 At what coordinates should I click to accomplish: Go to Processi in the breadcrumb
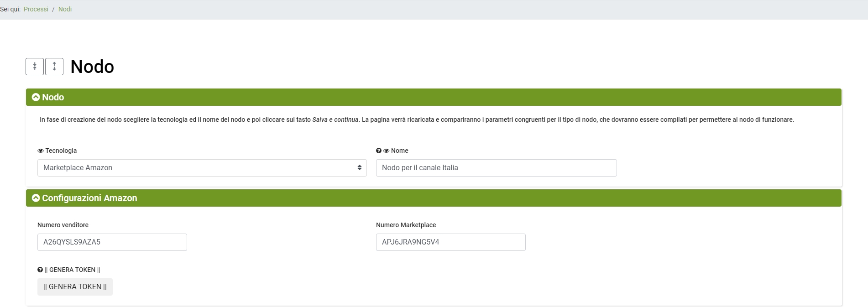click(36, 9)
